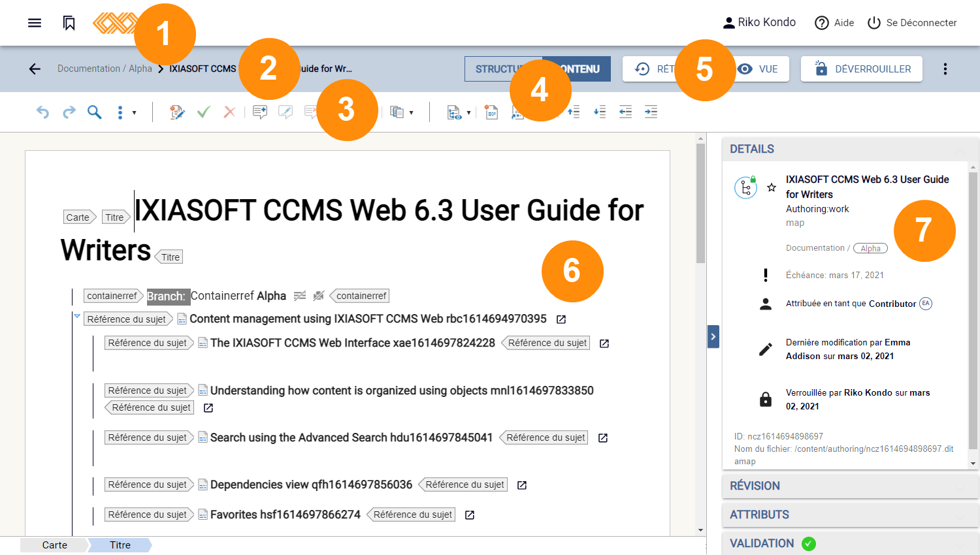Image resolution: width=980 pixels, height=555 pixels.
Task: Collapse the DETAILS panel header
Action: (x=850, y=149)
